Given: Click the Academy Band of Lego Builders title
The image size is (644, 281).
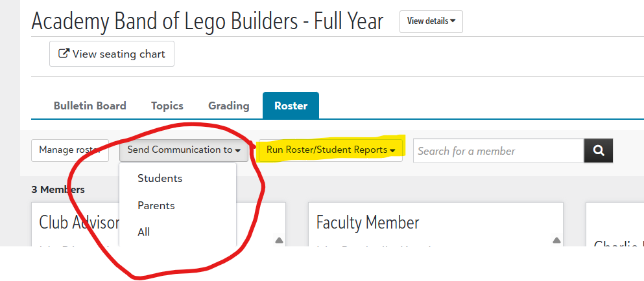Looking at the screenshot, I should (207, 21).
